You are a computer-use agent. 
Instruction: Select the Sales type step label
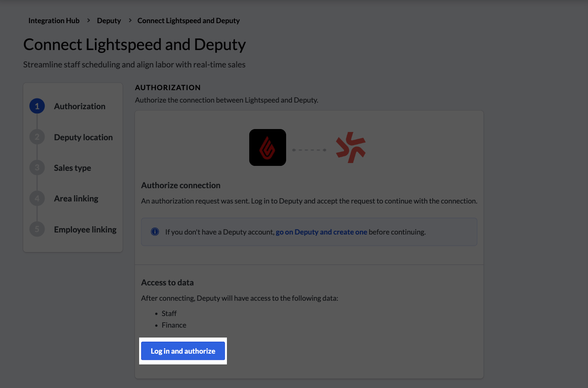coord(72,168)
